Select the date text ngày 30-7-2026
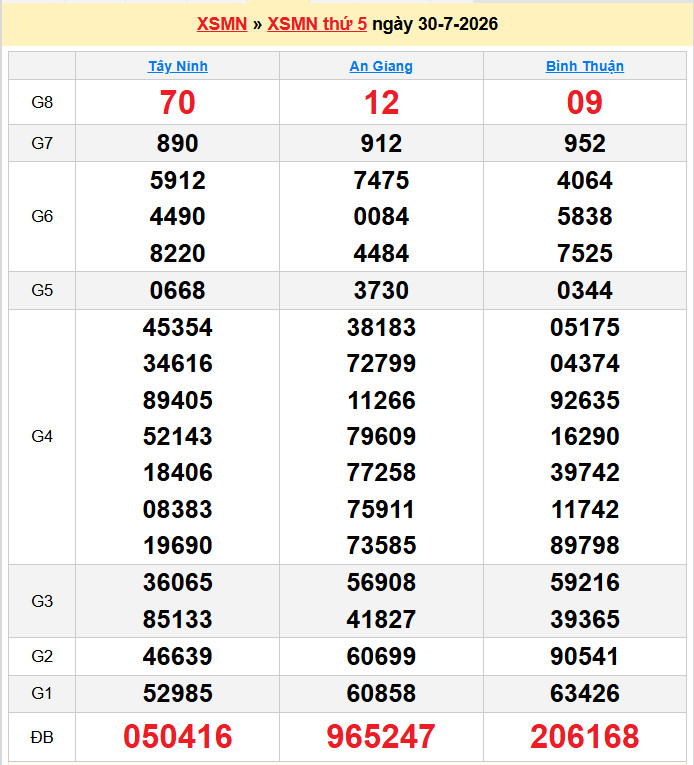This screenshot has width=694, height=765. point(435,24)
